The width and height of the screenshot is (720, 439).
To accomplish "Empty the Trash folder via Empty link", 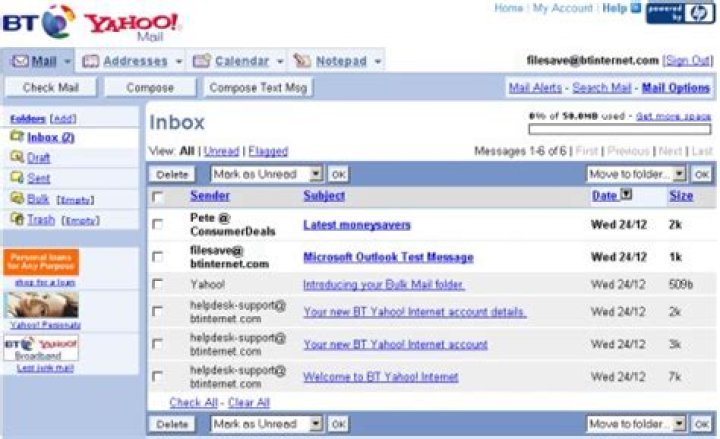I will pyautogui.click(x=81, y=221).
